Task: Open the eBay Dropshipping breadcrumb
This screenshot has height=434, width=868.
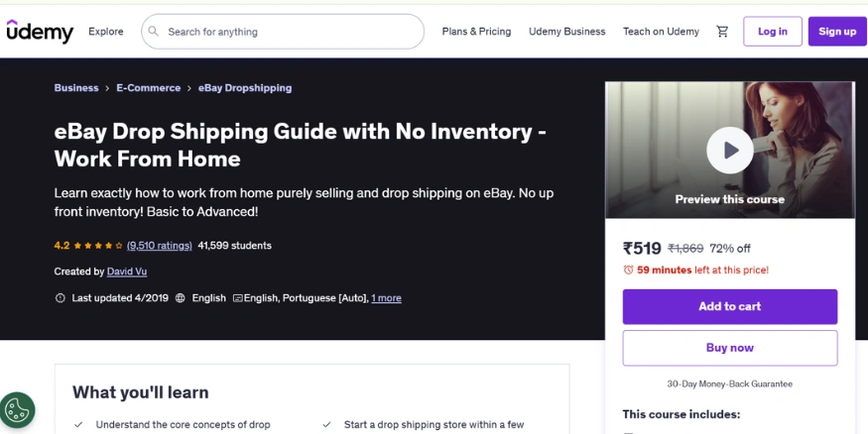Action: point(245,88)
